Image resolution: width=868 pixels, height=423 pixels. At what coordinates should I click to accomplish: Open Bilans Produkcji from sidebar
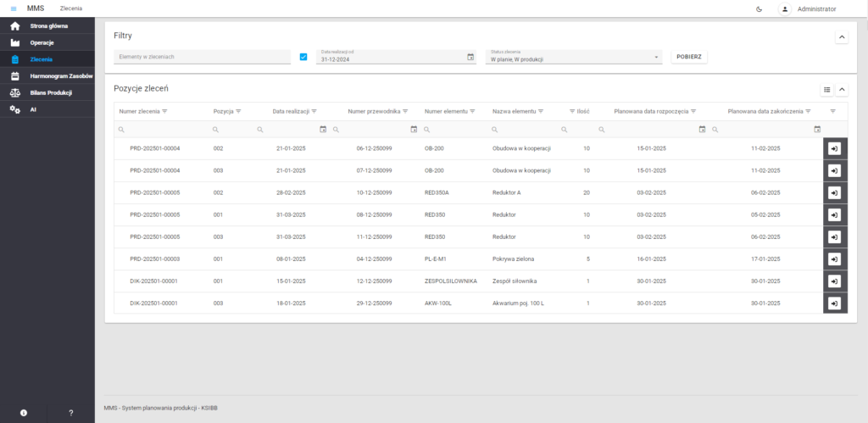[51, 92]
